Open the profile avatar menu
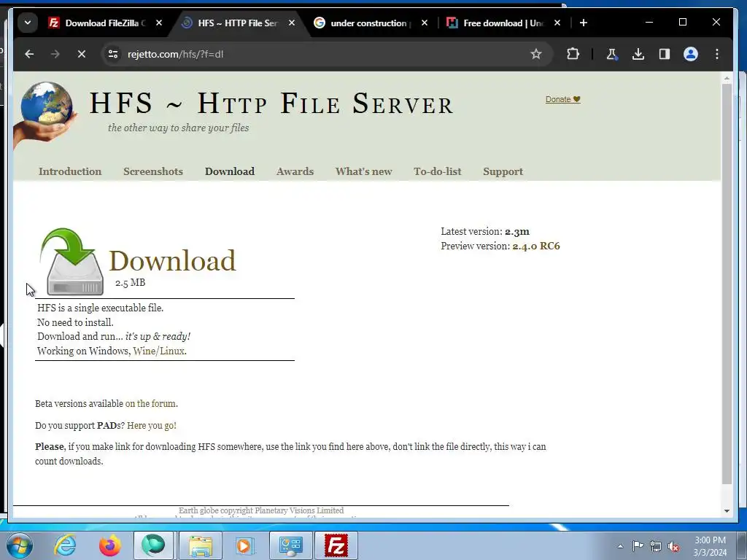This screenshot has height=560, width=747. (690, 54)
